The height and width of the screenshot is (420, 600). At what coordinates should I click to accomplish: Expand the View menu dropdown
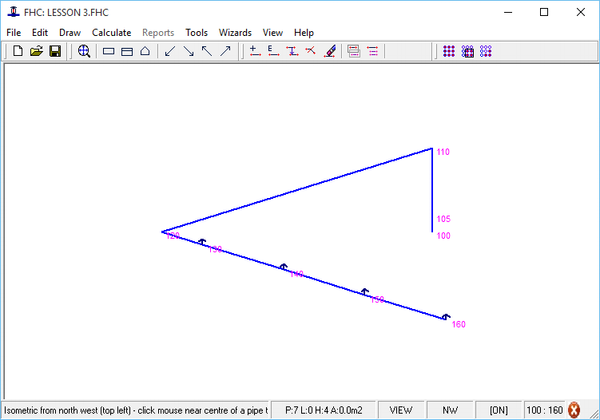pyautogui.click(x=272, y=32)
